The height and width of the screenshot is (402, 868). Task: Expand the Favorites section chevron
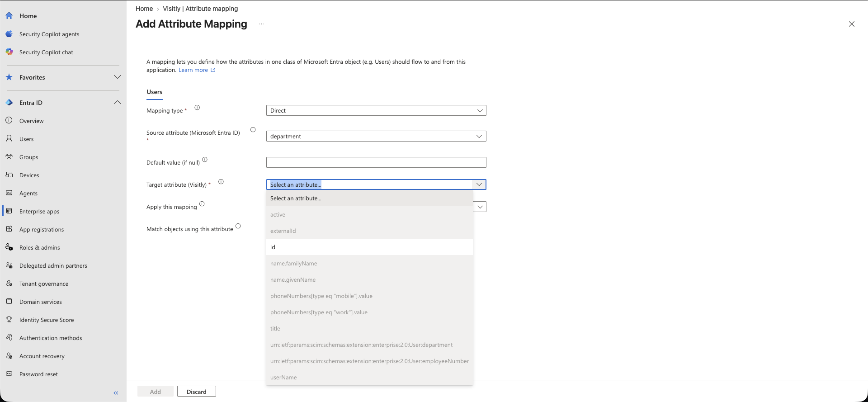click(118, 77)
